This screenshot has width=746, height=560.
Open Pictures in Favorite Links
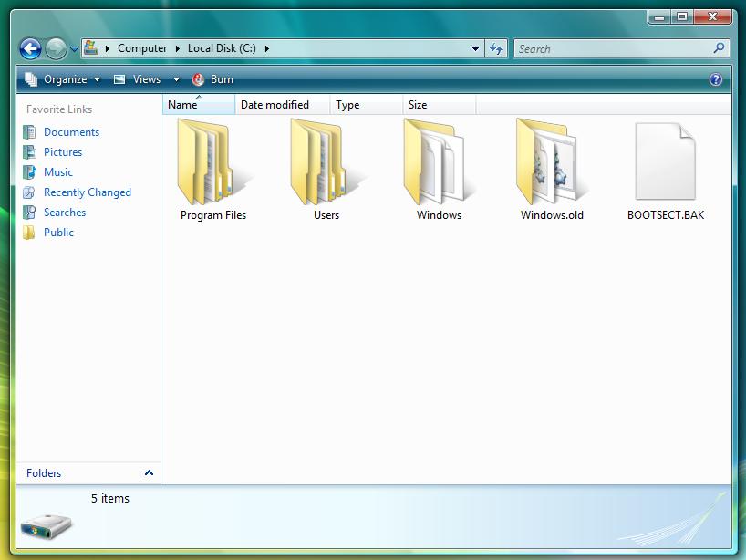[x=63, y=151]
